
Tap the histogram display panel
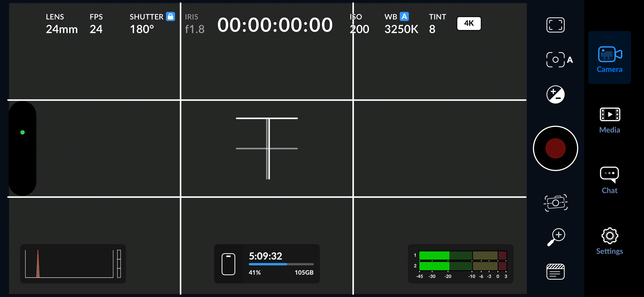pos(73,263)
